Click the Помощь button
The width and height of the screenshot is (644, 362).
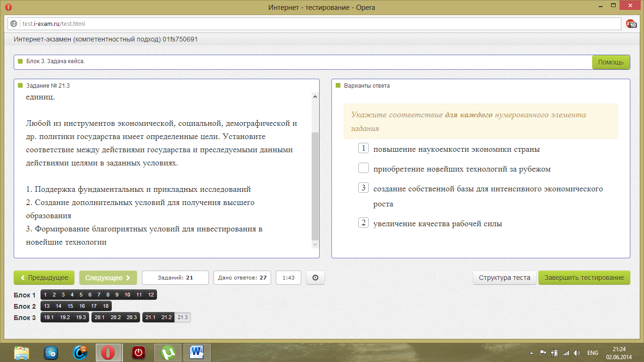[x=611, y=62]
